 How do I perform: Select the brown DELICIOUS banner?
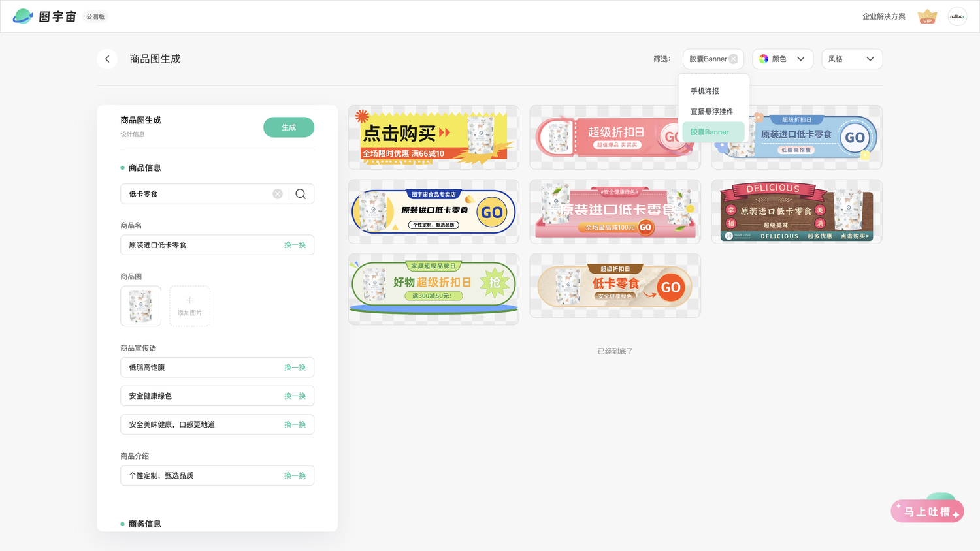tap(797, 212)
